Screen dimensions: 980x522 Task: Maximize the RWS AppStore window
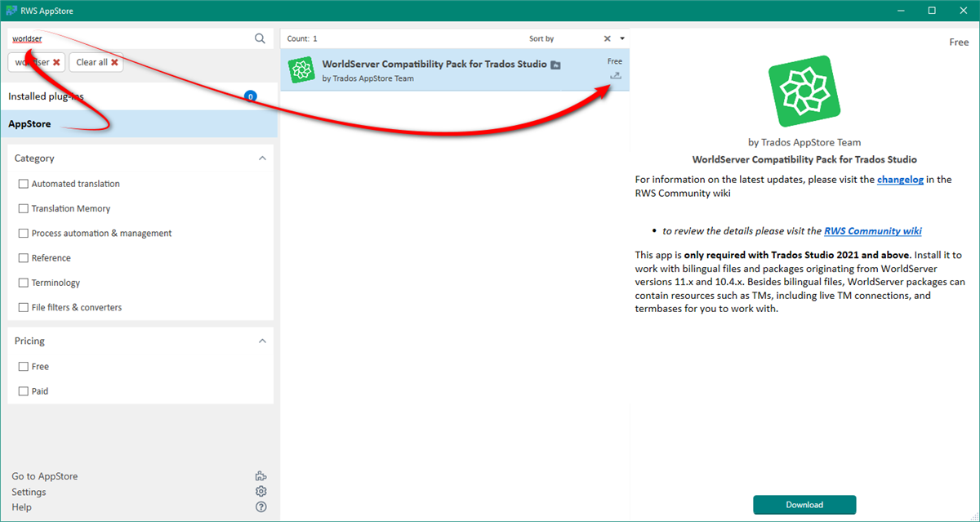click(x=932, y=11)
